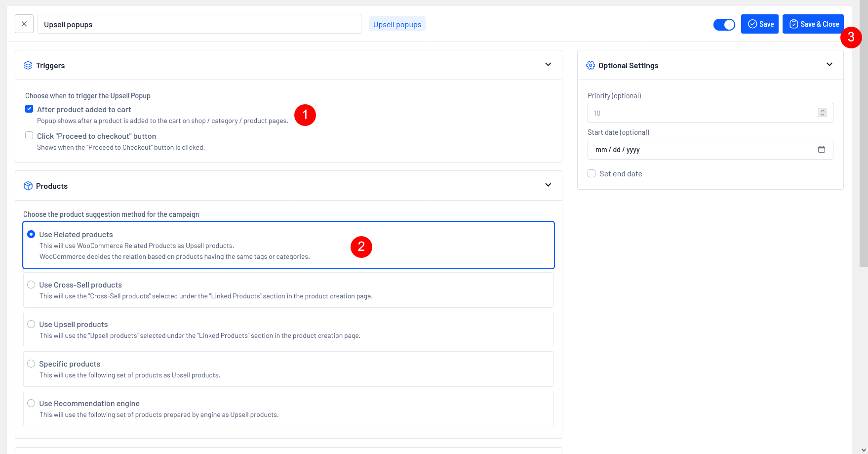Click the X close icon beside campaign title

click(24, 24)
